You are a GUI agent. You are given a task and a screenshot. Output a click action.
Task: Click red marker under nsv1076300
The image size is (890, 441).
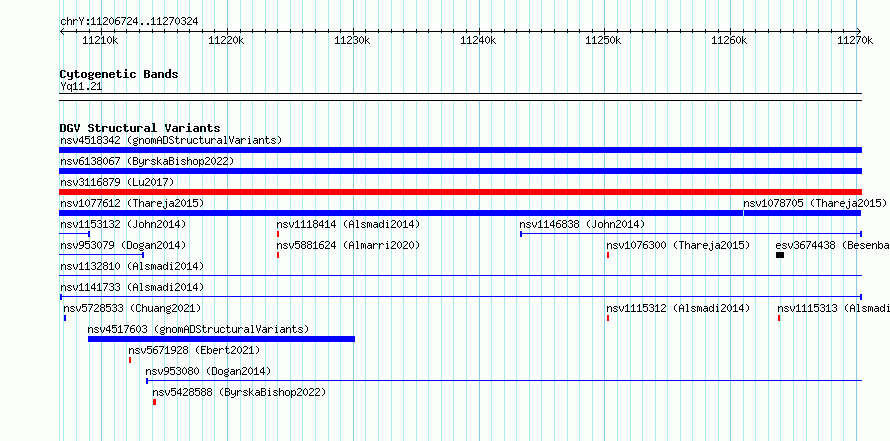point(608,255)
